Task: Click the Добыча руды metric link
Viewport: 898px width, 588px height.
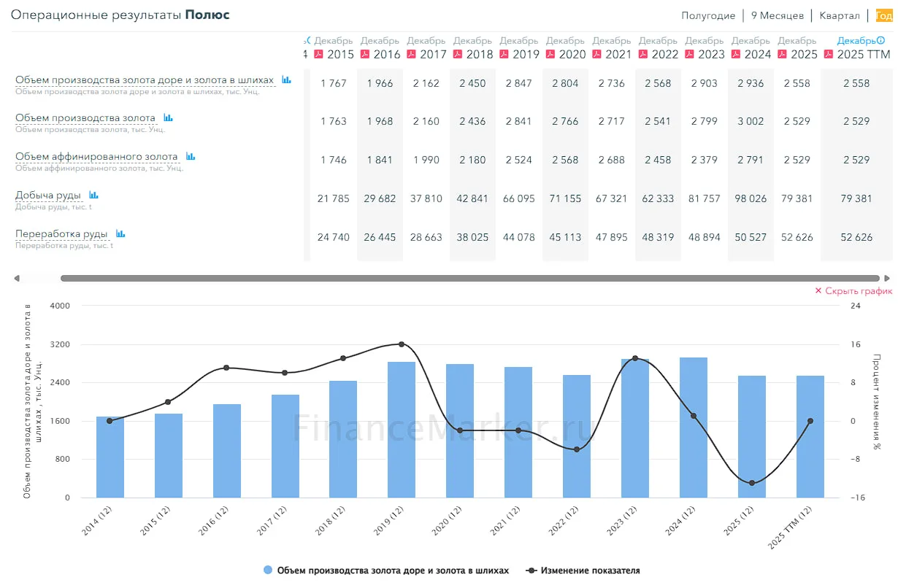Action: (x=48, y=195)
